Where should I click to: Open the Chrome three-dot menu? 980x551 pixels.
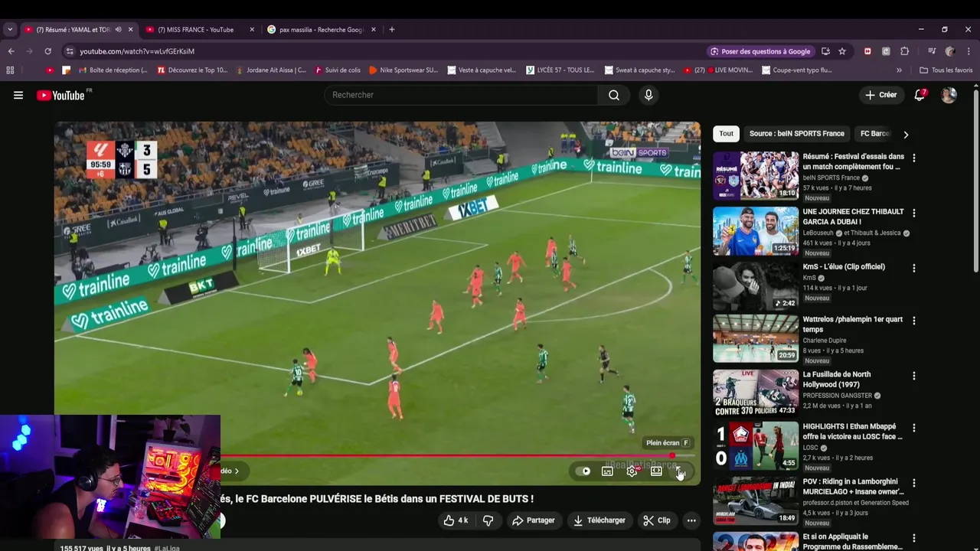(968, 51)
